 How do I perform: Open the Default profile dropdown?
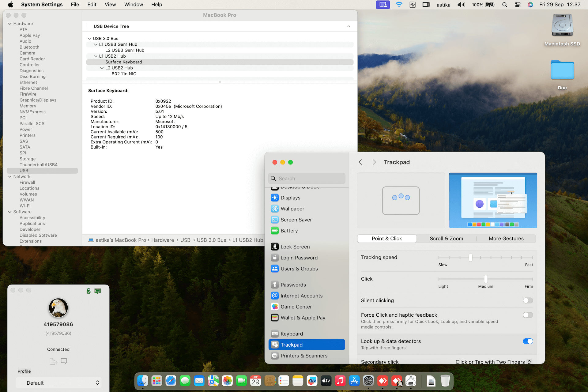pyautogui.click(x=59, y=383)
